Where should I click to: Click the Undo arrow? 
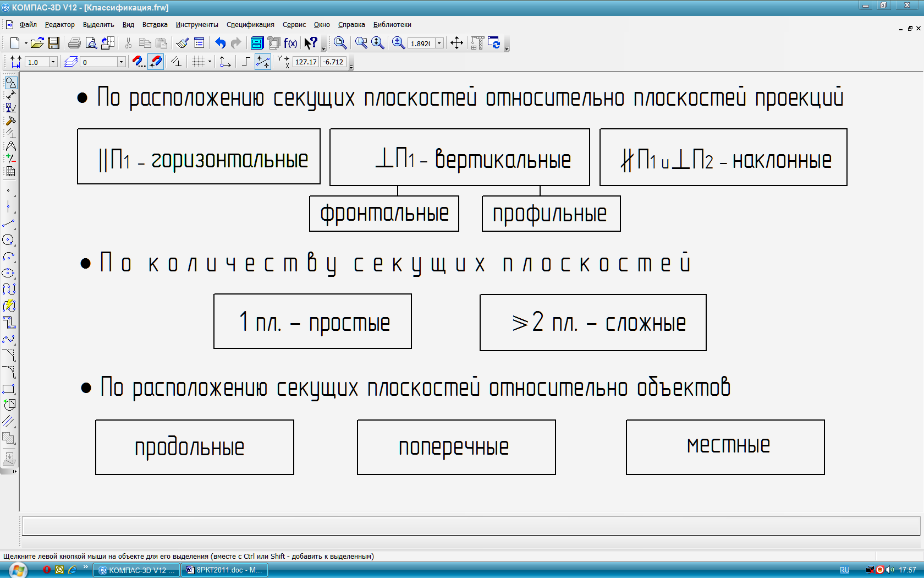[220, 43]
